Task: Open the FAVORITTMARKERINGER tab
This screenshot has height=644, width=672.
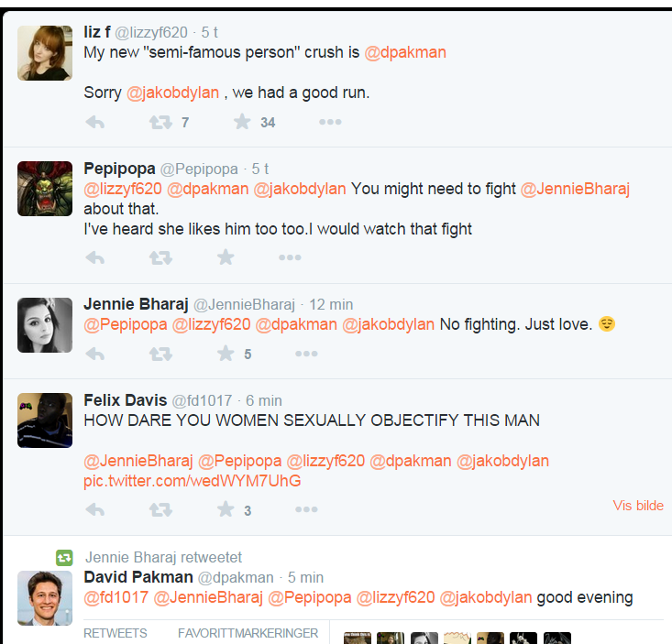Action: 248,633
